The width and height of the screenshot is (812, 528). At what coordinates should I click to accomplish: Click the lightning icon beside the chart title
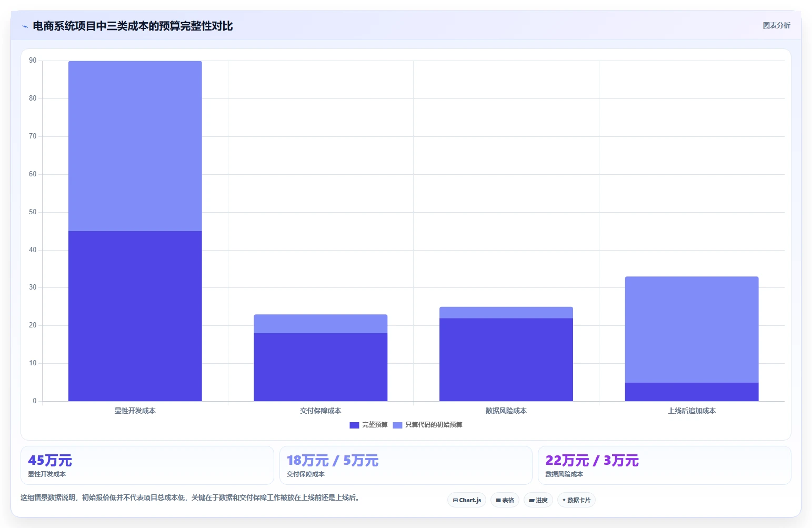click(x=25, y=26)
